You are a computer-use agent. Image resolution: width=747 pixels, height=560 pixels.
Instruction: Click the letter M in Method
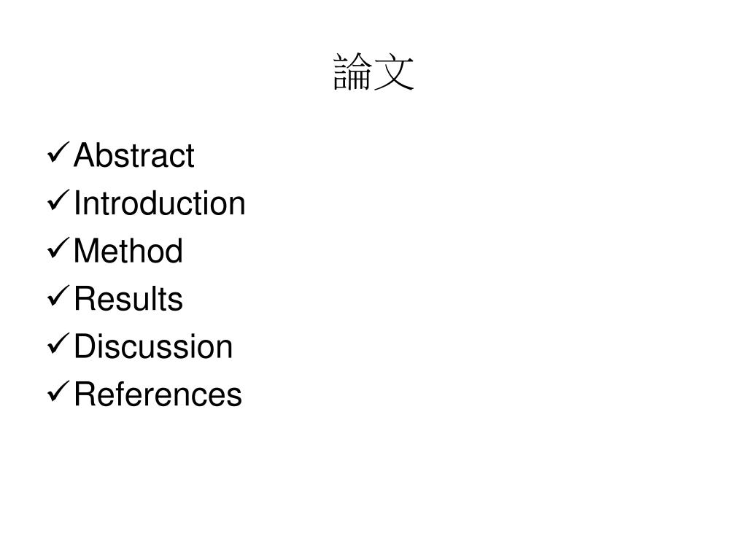click(x=86, y=251)
